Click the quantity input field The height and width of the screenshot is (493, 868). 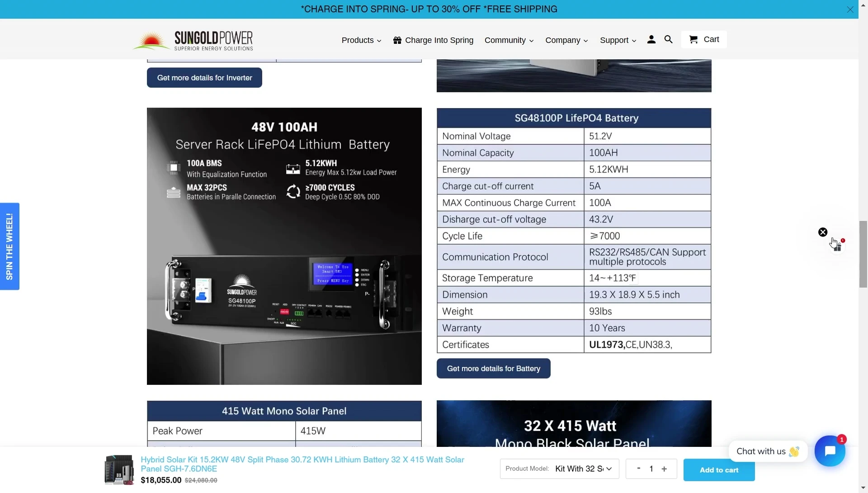(x=651, y=469)
